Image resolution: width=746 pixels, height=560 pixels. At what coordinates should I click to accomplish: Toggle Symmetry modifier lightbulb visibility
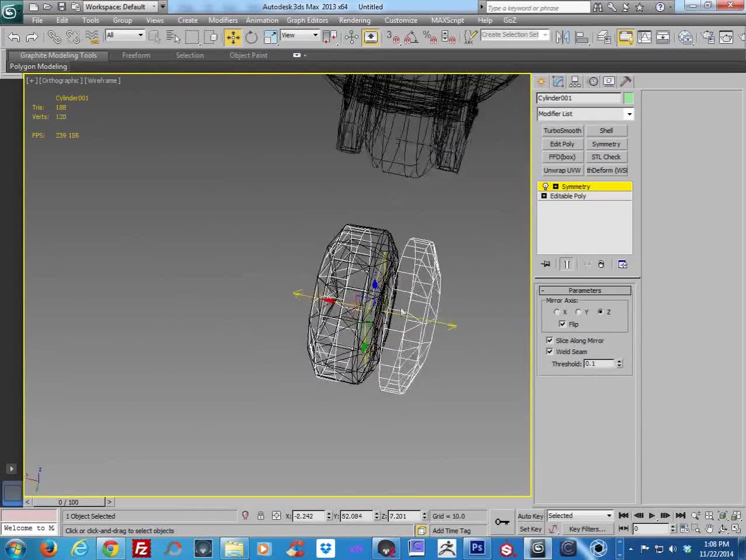tap(545, 187)
